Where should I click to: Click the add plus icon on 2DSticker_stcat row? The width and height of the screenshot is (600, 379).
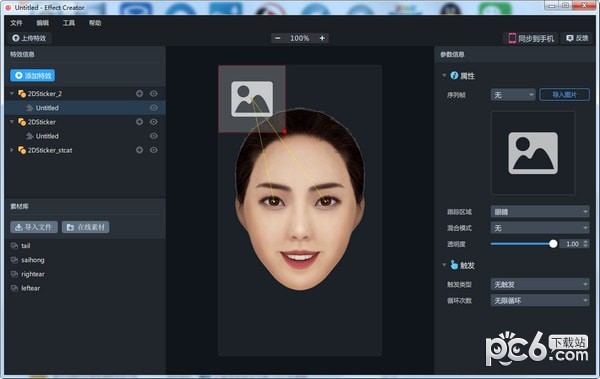pos(139,150)
